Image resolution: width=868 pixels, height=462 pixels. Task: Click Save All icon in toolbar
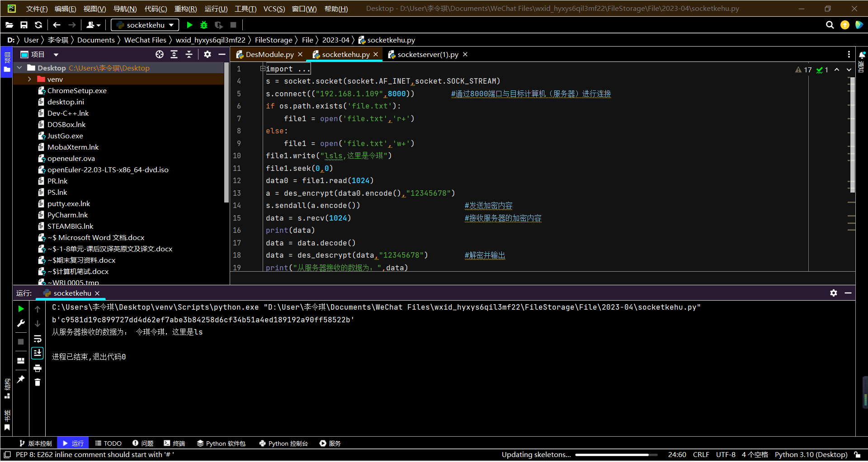pyautogui.click(x=24, y=25)
